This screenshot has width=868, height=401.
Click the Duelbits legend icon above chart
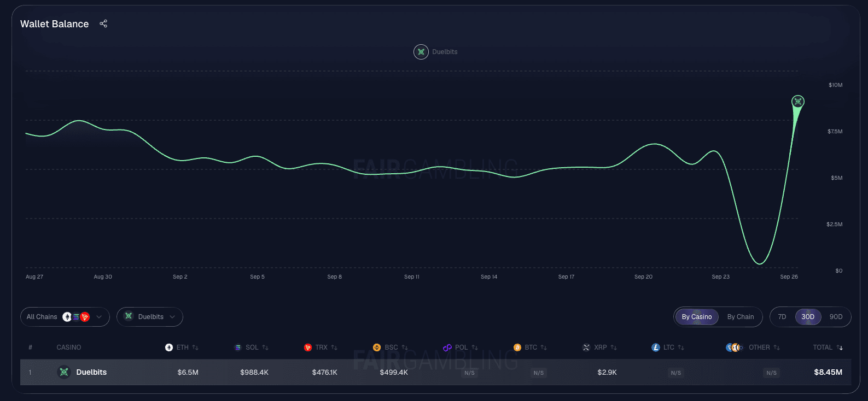[x=421, y=52]
